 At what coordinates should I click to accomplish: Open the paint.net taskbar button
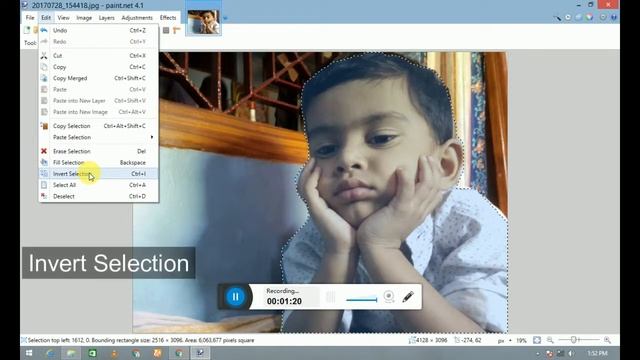pyautogui.click(x=200, y=353)
